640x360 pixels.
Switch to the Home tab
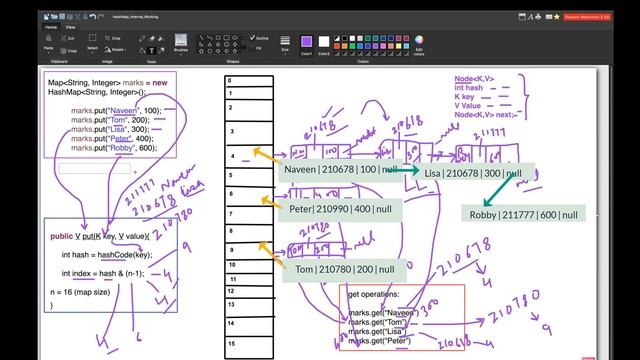coord(51,27)
